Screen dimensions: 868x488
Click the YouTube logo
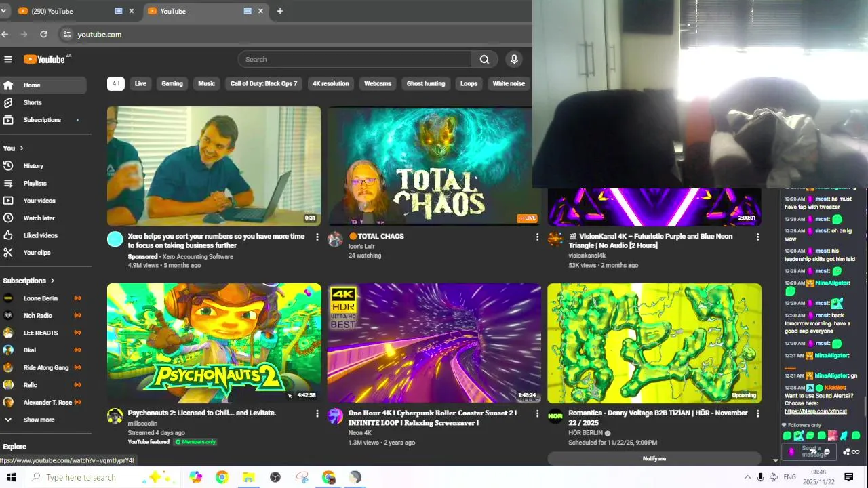pos(45,59)
